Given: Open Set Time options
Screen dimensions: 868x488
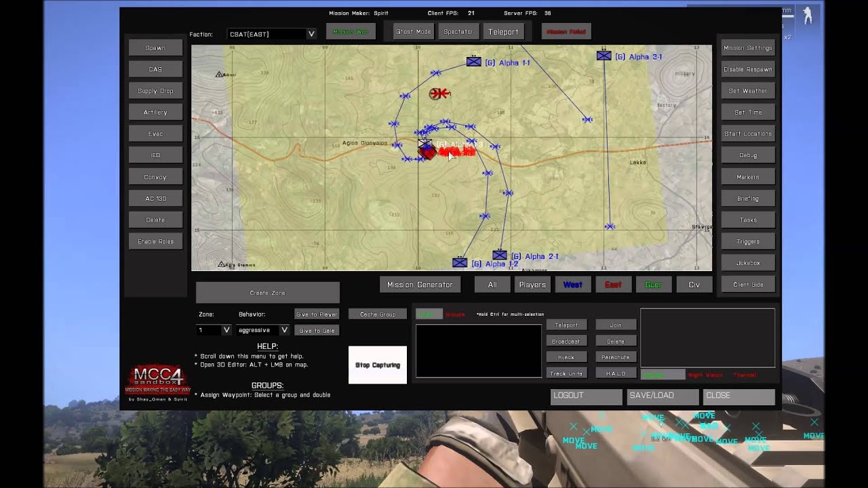Looking at the screenshot, I should [748, 113].
